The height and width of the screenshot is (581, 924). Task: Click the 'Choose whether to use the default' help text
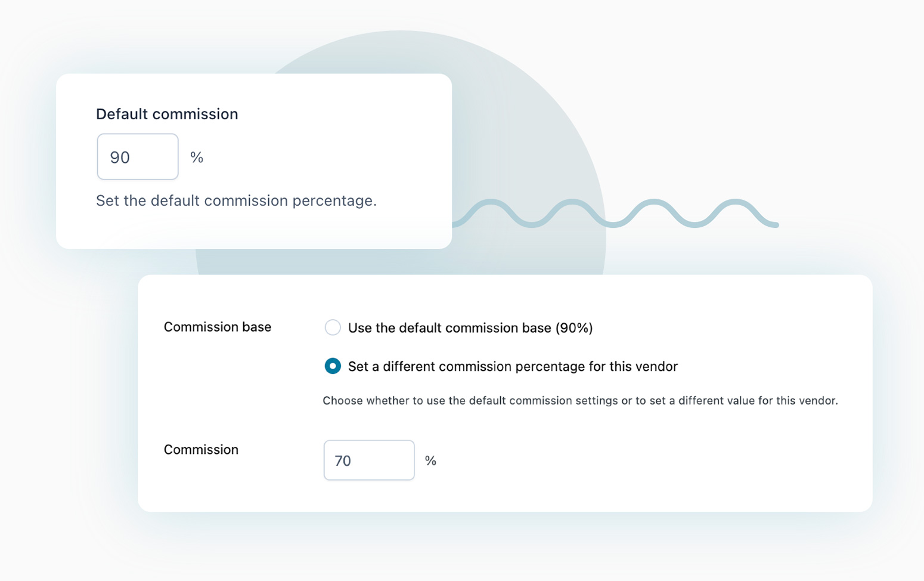click(x=580, y=401)
